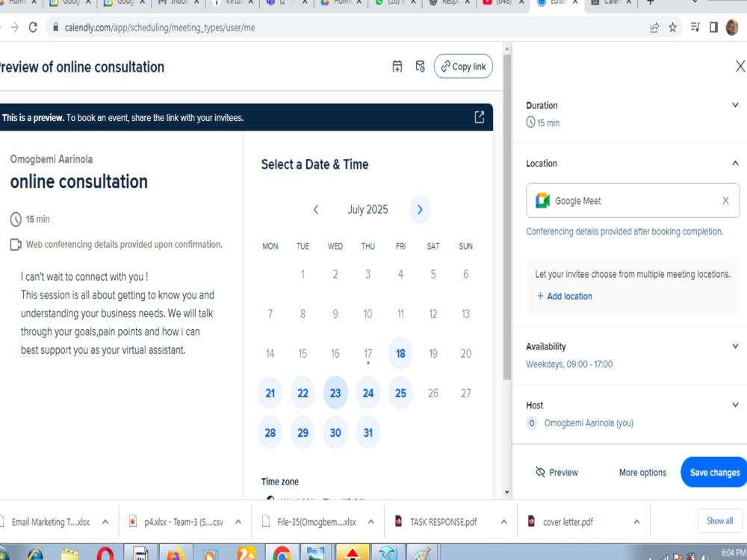Open the media control playlist icon
The height and width of the screenshot is (560, 747).
click(695, 28)
